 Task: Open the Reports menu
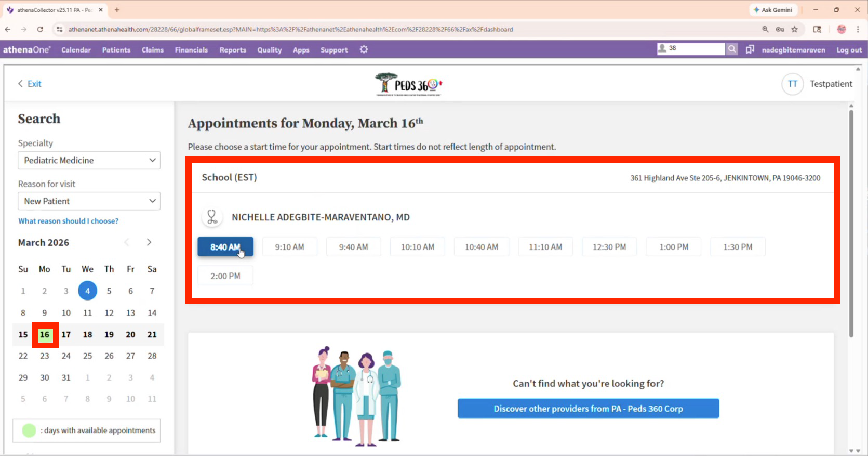233,50
